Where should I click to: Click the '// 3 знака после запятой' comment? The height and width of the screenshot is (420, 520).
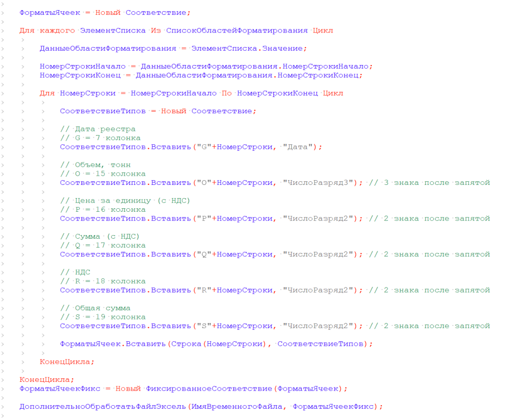click(x=429, y=183)
